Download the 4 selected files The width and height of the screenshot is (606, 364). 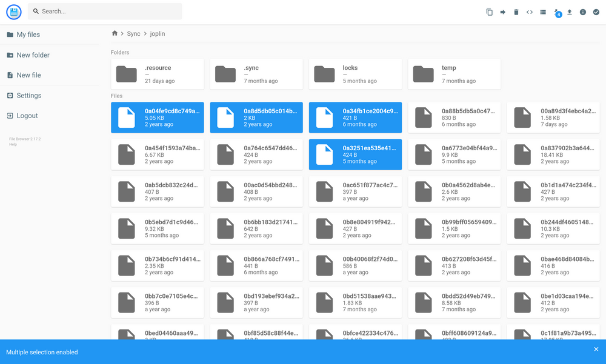(556, 12)
